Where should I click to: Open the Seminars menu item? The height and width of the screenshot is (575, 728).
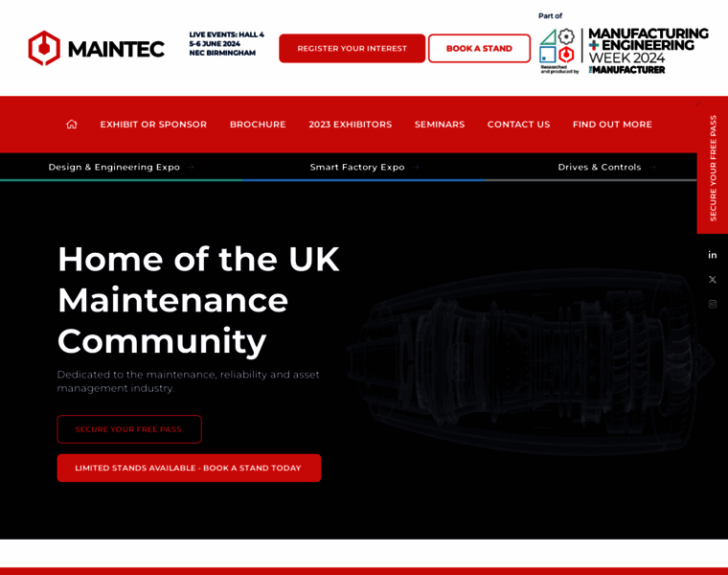click(x=440, y=125)
